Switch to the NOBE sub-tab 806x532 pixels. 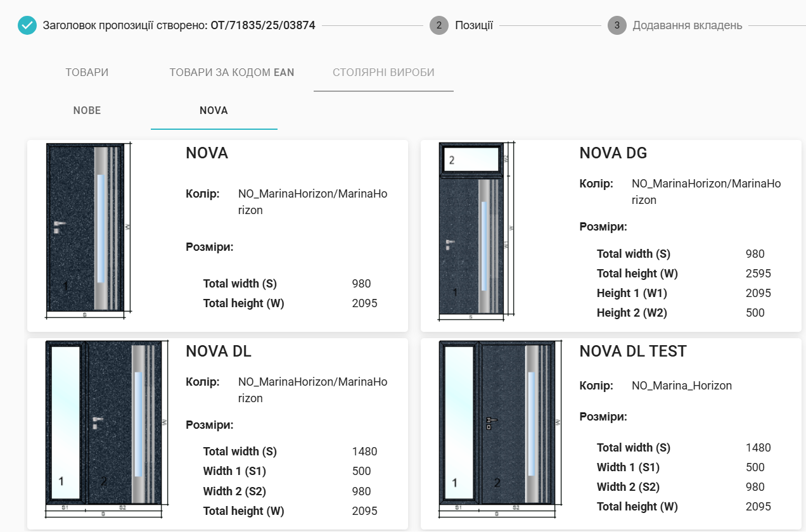click(x=87, y=110)
